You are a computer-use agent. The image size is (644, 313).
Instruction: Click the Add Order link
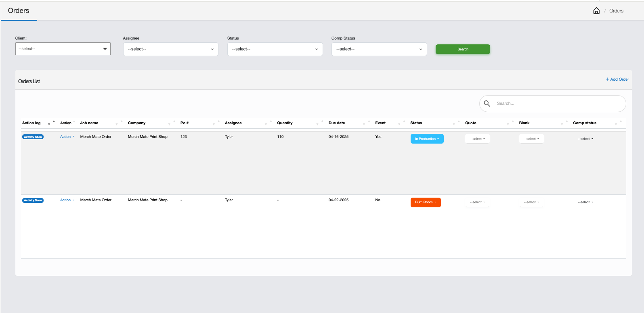pos(617,79)
